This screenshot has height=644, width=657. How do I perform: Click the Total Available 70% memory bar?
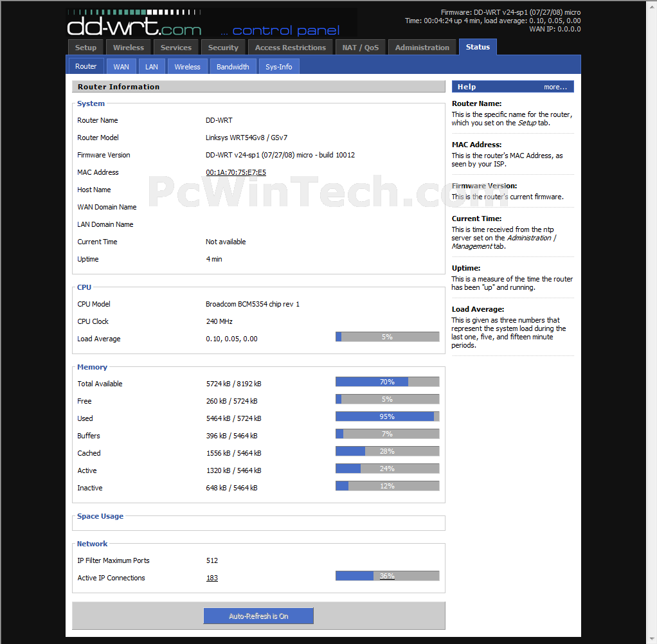tap(387, 382)
